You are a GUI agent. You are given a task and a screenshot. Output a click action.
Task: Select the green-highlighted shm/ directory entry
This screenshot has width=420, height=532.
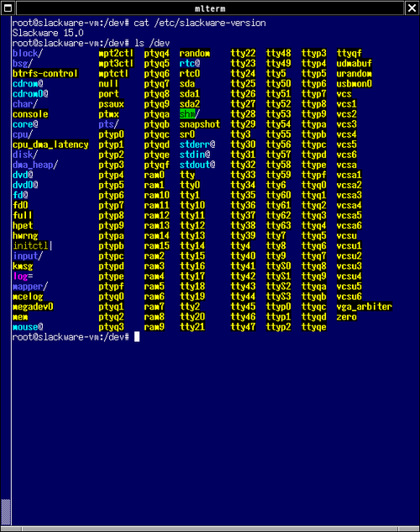[x=190, y=114]
